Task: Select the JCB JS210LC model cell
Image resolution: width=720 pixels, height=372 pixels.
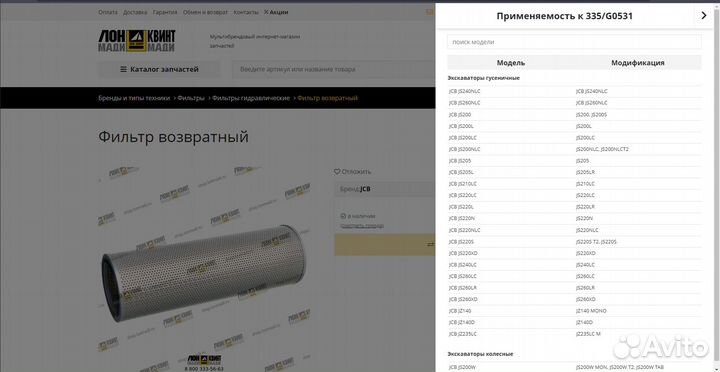Action: [462, 184]
